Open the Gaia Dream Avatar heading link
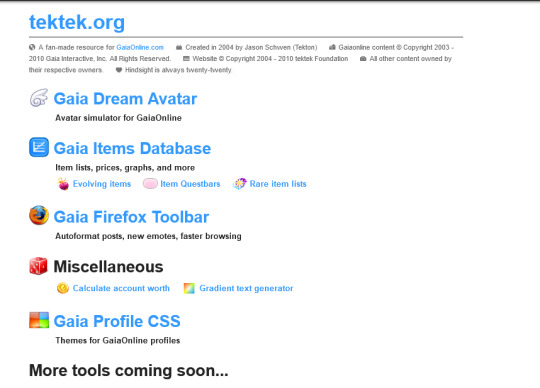Viewport: 540px width, 388px height. (125, 99)
